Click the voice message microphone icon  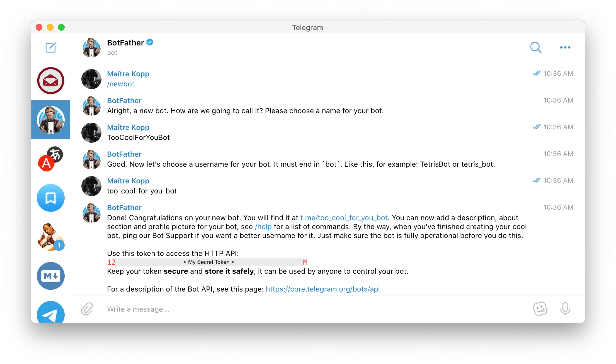[565, 309]
